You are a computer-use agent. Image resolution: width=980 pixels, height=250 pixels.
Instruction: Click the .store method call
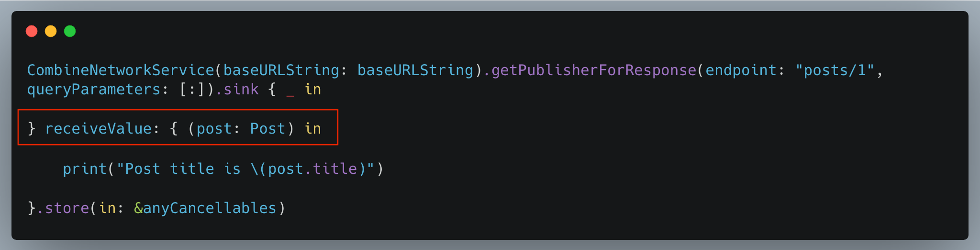(63, 208)
